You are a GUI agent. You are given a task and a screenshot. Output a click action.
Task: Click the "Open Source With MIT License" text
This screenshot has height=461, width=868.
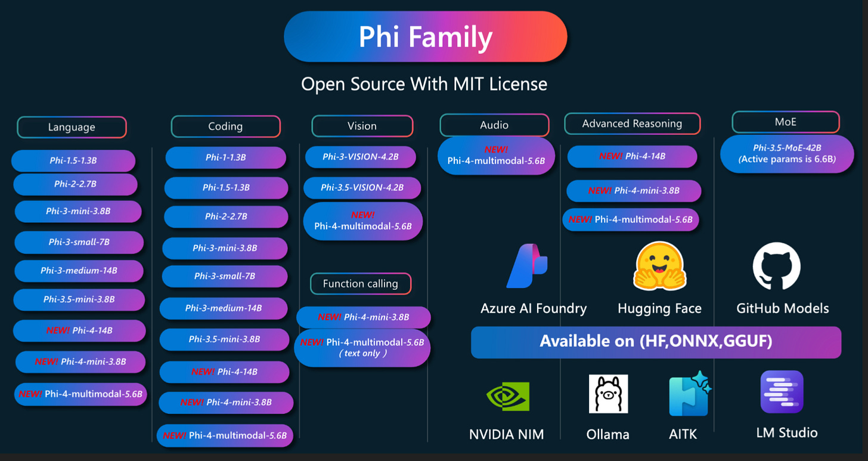point(424,84)
